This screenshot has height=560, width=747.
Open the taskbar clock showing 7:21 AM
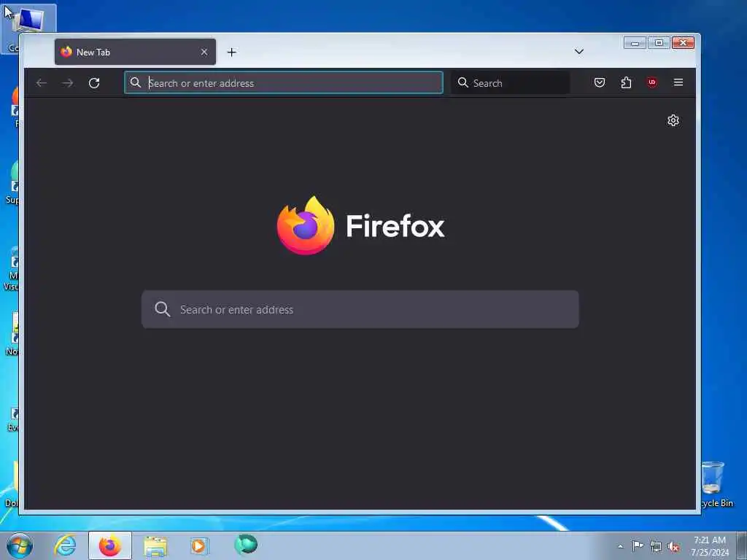tap(710, 546)
